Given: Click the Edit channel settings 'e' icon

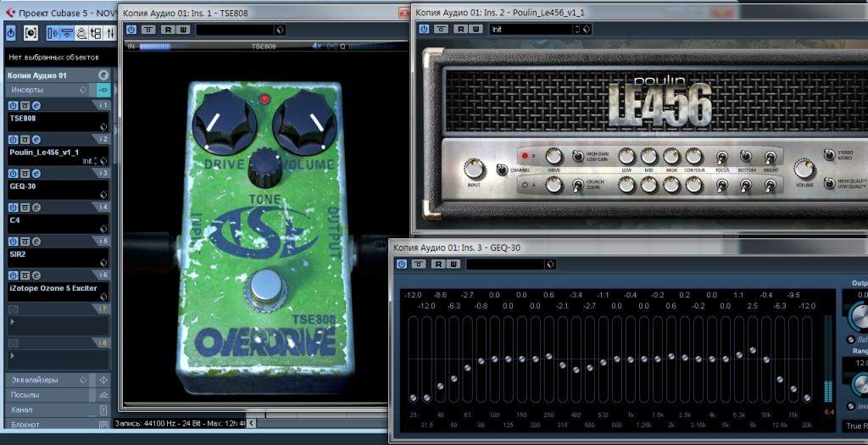Looking at the screenshot, I should (103, 75).
